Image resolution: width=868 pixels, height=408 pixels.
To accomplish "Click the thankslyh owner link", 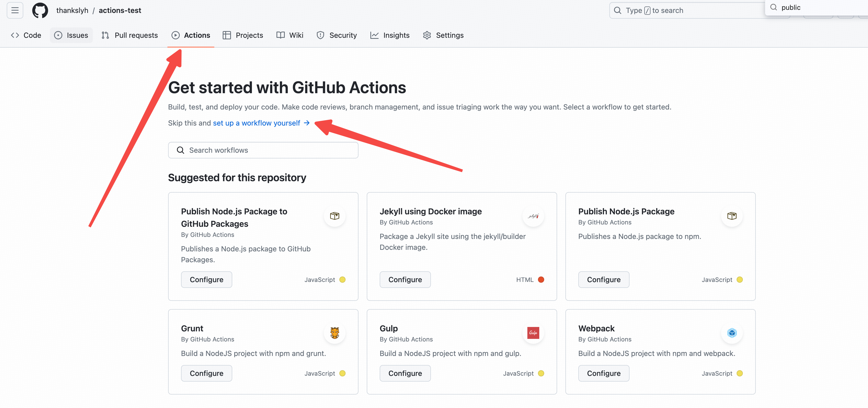I will pyautogui.click(x=72, y=10).
